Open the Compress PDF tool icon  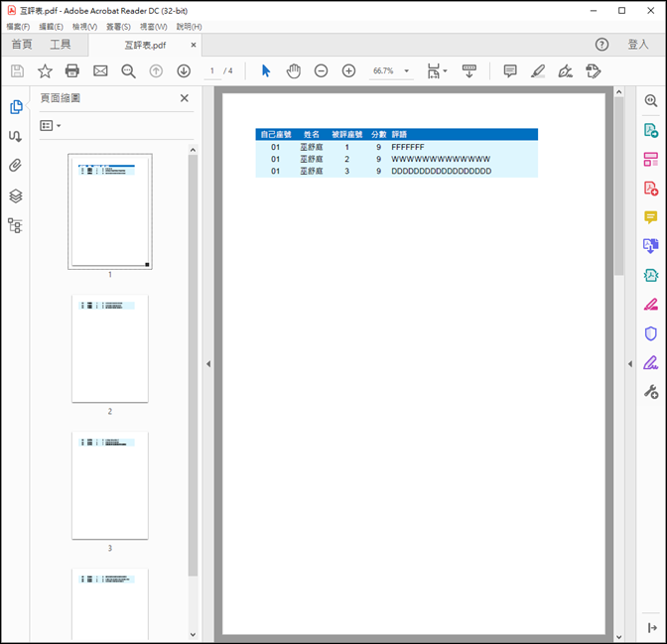coord(651,275)
